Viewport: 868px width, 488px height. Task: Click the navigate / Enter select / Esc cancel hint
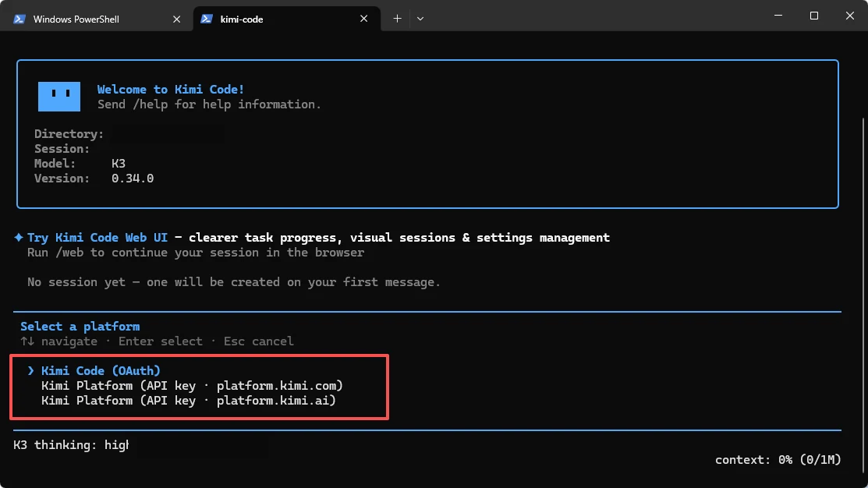click(158, 341)
